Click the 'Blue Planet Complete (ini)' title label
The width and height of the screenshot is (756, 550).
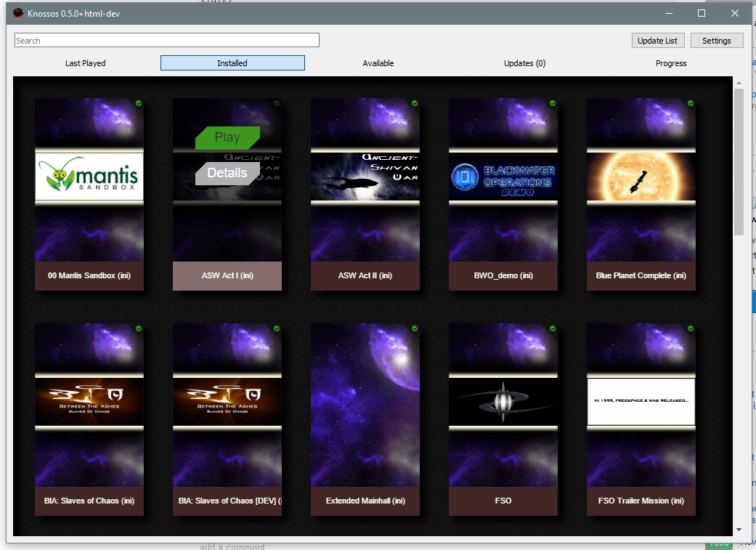coord(641,275)
